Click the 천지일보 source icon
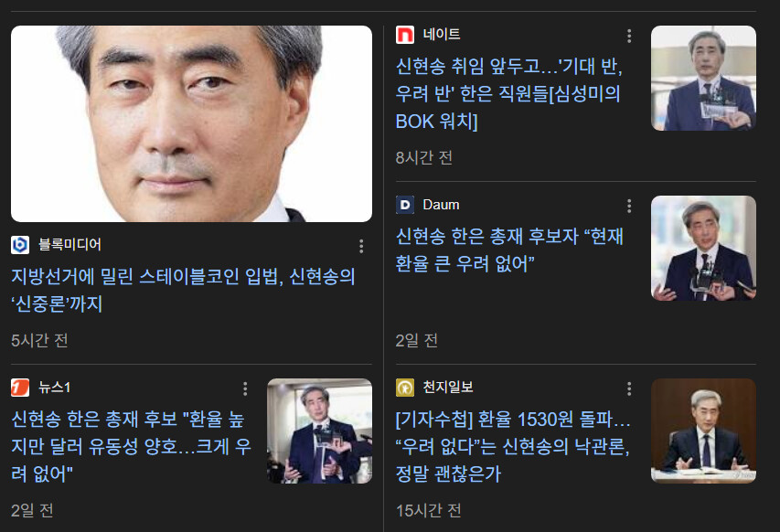The image size is (780, 532). [x=405, y=388]
